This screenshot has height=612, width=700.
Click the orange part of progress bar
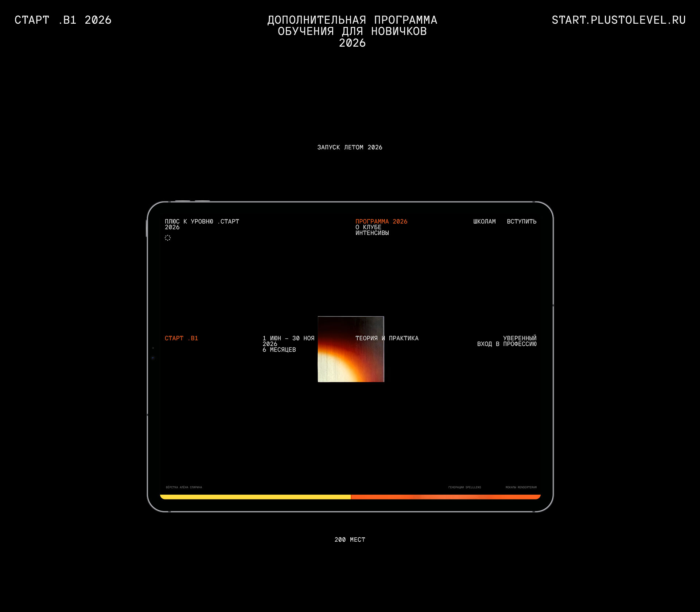coord(445,497)
